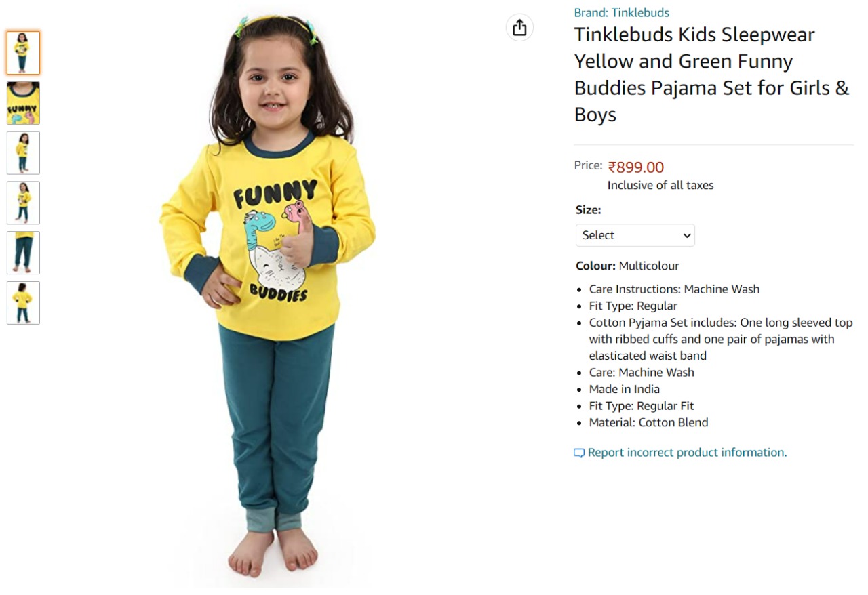Viewport: 868px width, 595px height.
Task: Click the Size: label above the selector
Action: (589, 210)
